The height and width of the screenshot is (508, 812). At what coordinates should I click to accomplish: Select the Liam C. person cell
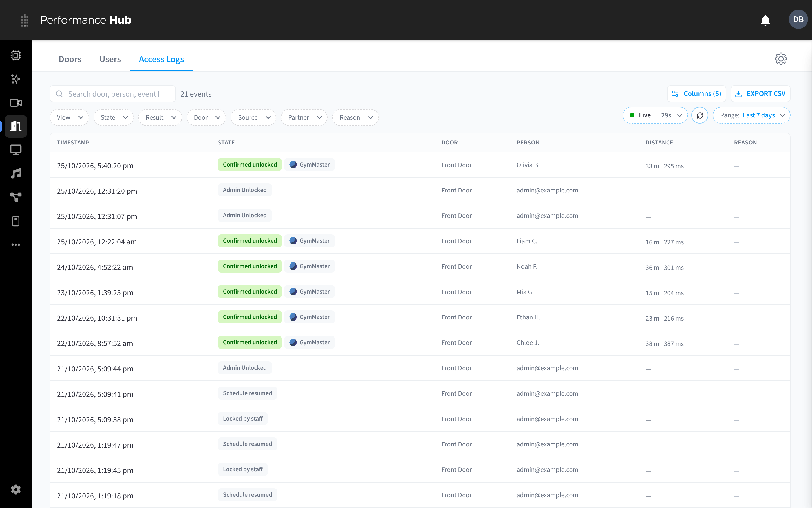(527, 241)
